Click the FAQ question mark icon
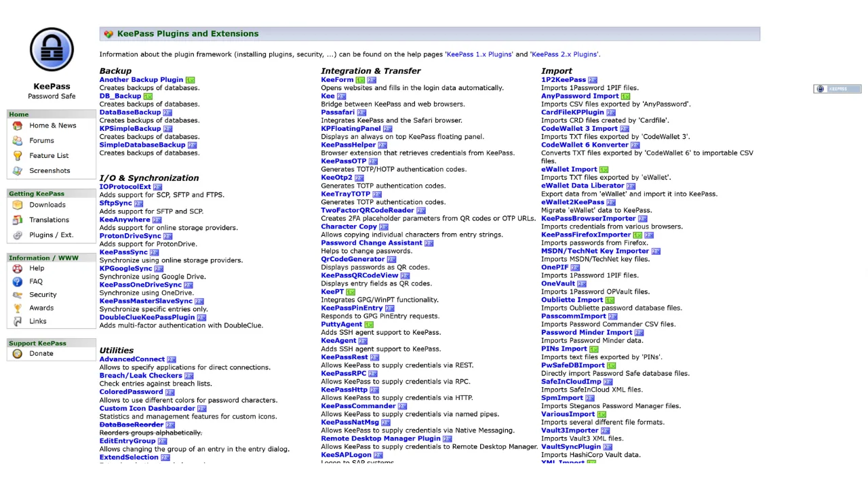Viewport: 868px width, 484px height. [x=17, y=281]
